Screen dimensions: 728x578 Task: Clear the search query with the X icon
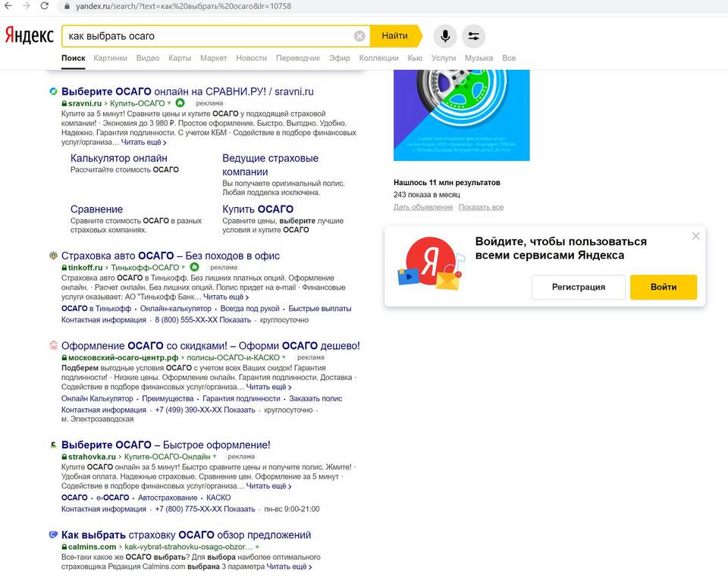point(359,36)
